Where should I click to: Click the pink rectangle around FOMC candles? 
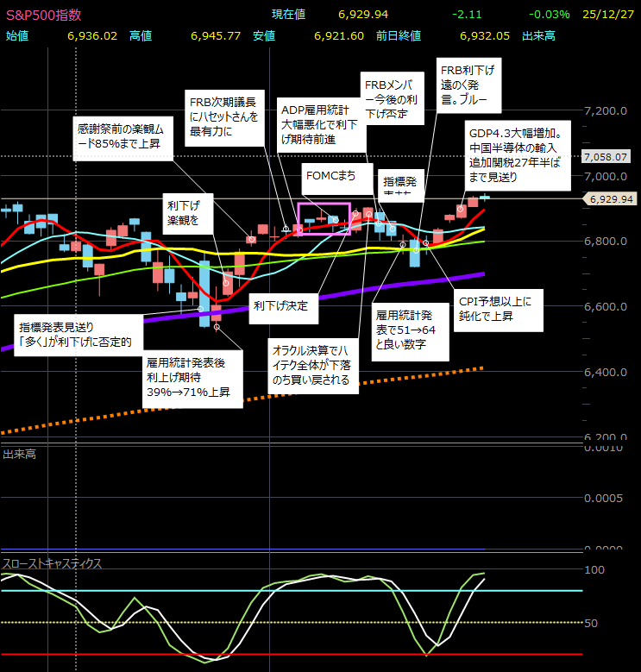click(x=324, y=219)
